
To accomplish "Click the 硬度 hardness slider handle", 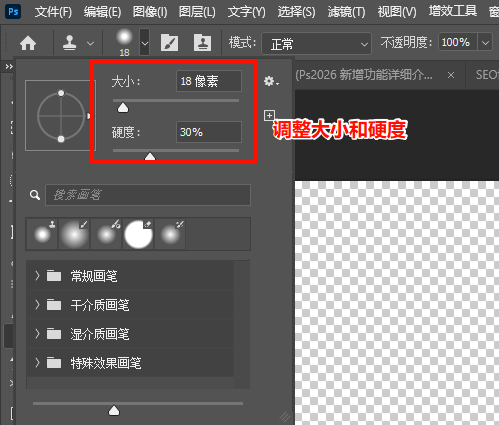I will 150,156.
